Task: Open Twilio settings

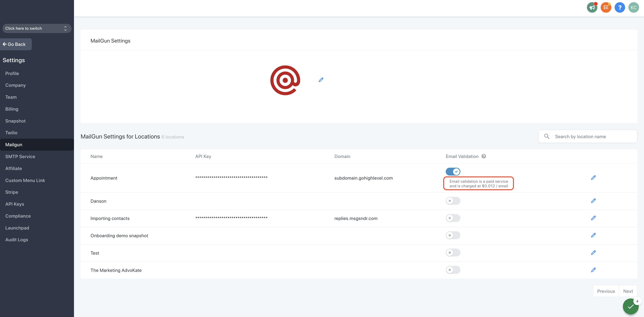Action: click(11, 133)
